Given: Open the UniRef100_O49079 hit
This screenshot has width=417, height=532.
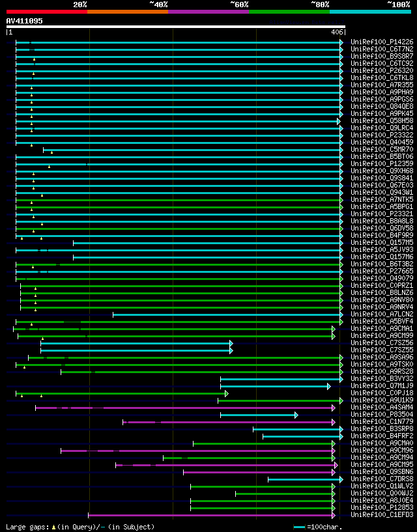Looking at the screenshot, I should click(x=382, y=278).
